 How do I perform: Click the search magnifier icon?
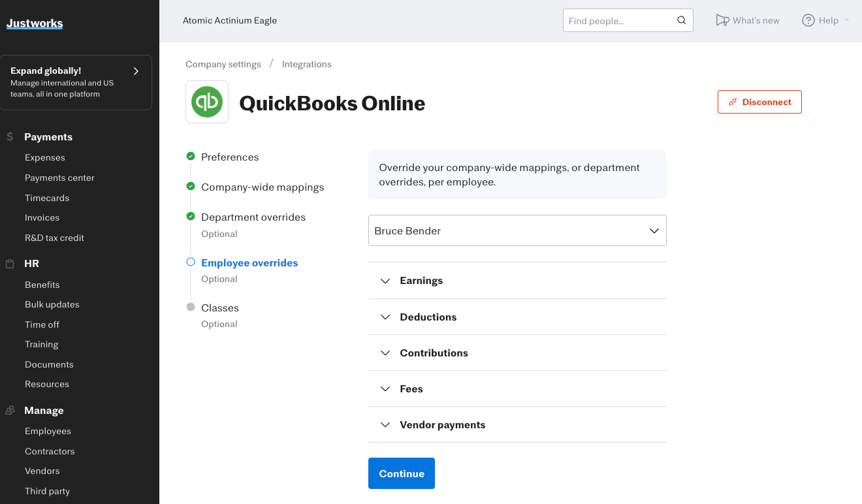[681, 20]
